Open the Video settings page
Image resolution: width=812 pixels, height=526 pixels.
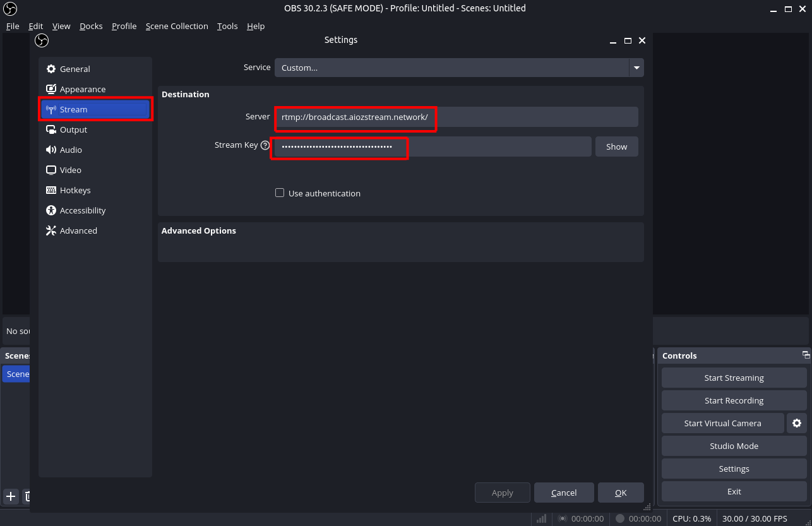click(71, 170)
